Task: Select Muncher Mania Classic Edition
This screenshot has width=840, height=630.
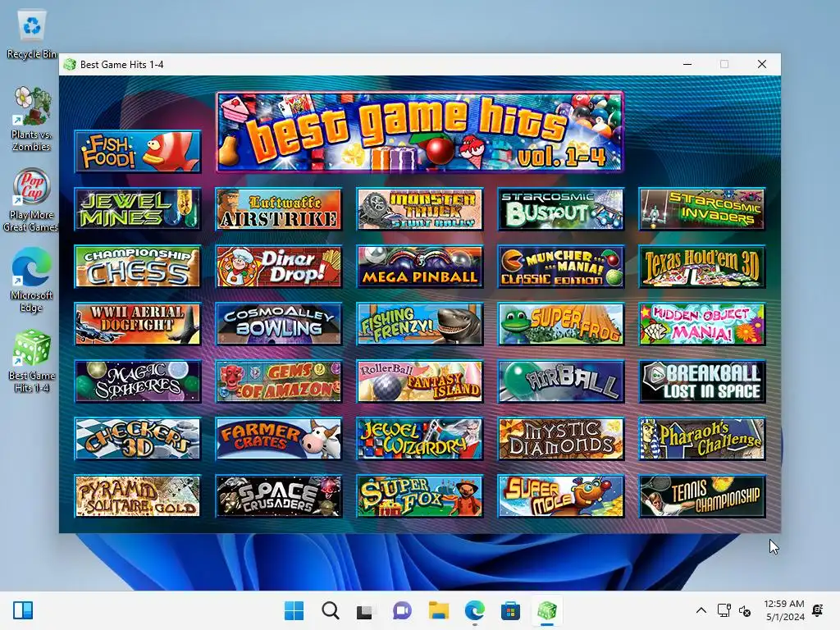Action: pyautogui.click(x=561, y=267)
